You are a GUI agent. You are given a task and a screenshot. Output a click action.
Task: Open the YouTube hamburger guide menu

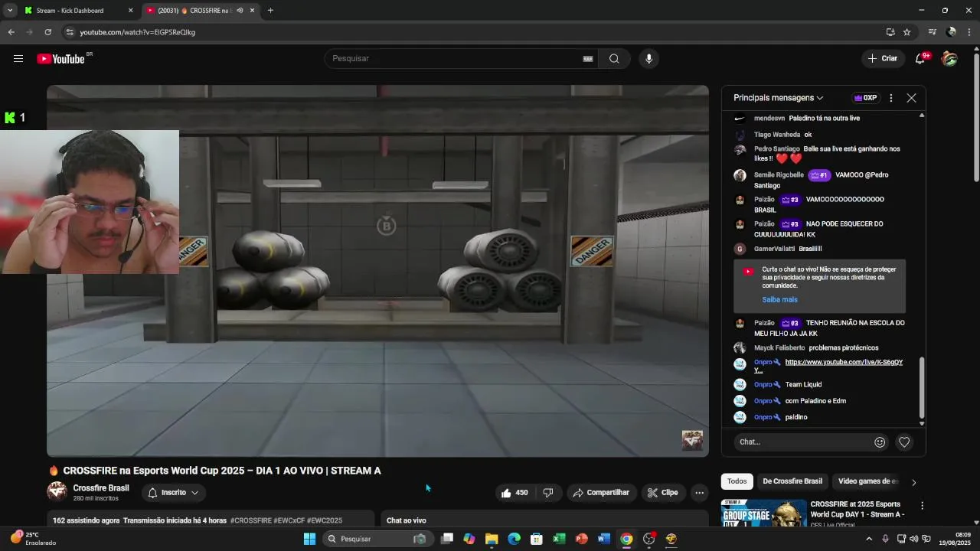point(18,58)
